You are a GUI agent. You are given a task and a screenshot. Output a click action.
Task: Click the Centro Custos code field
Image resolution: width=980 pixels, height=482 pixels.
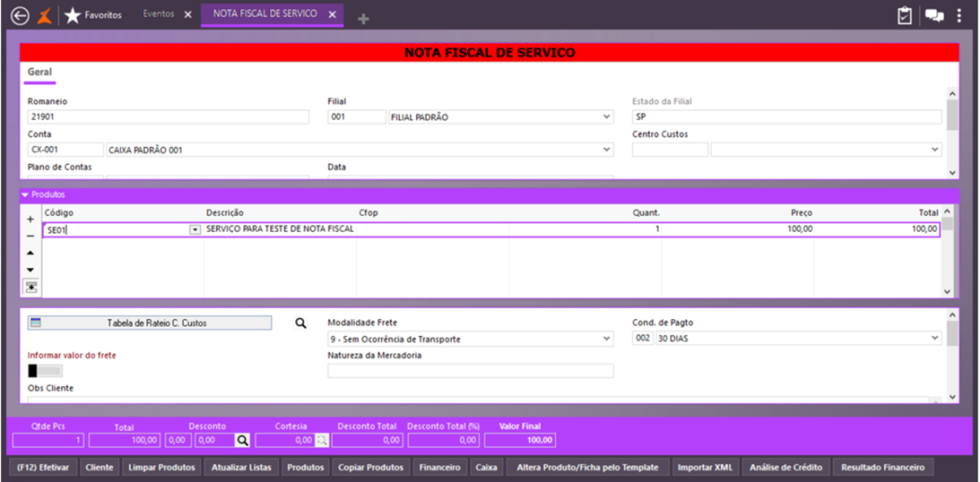click(x=670, y=150)
